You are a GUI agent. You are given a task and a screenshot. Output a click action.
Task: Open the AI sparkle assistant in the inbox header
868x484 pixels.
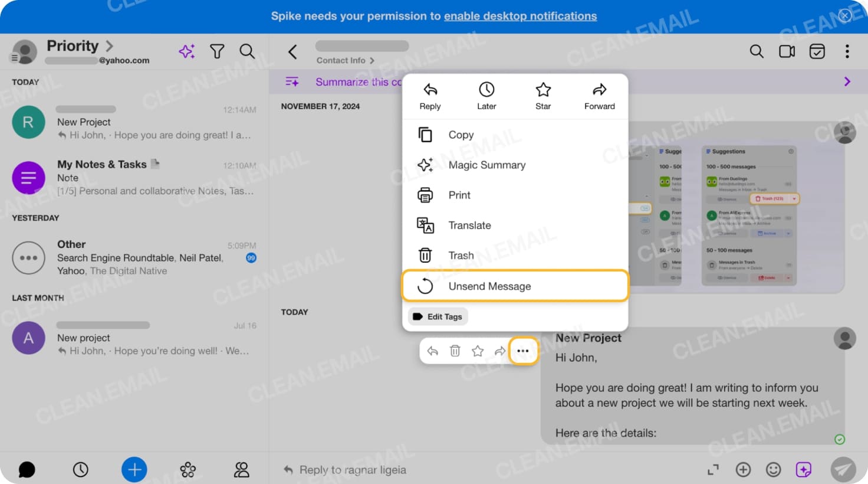point(187,51)
